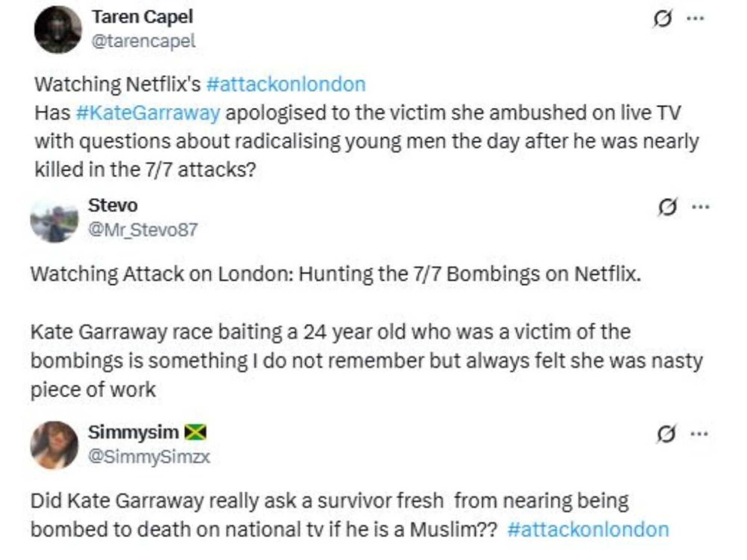Click Grok icon on Simmysim's tweet
The height and width of the screenshot is (560, 747).
tap(666, 434)
